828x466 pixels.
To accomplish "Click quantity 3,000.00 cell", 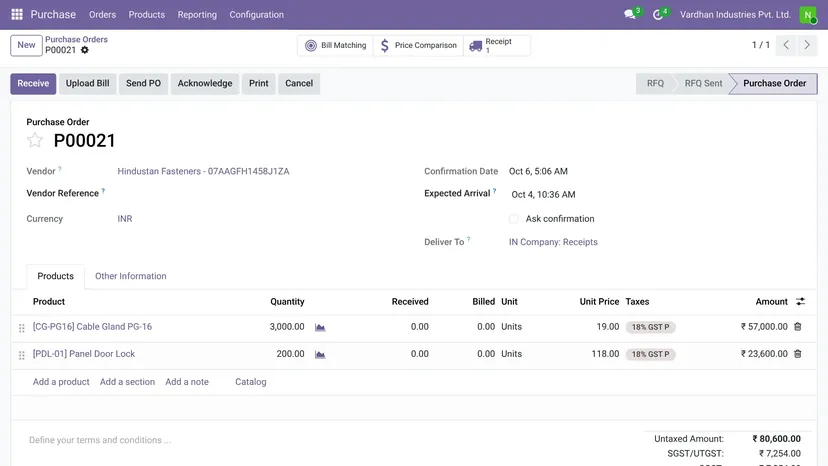I will tap(287, 327).
